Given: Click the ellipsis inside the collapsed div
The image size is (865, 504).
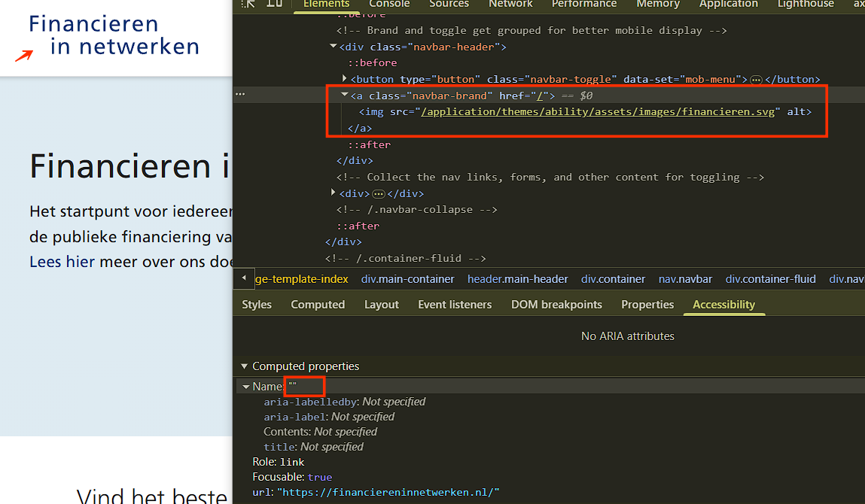Looking at the screenshot, I should point(379,194).
